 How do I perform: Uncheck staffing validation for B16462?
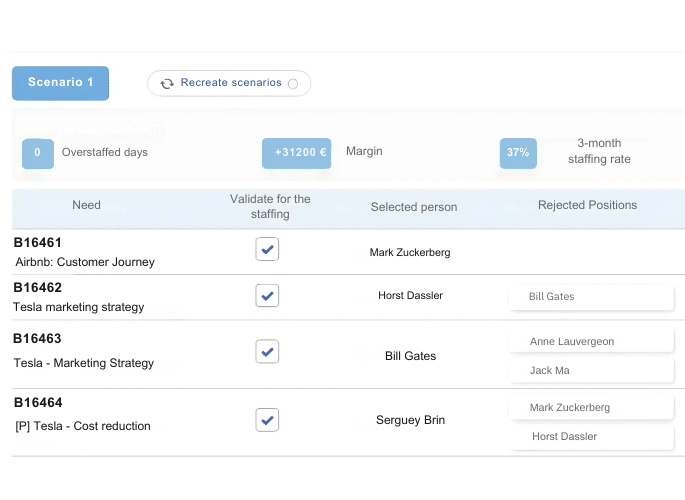[x=267, y=296]
